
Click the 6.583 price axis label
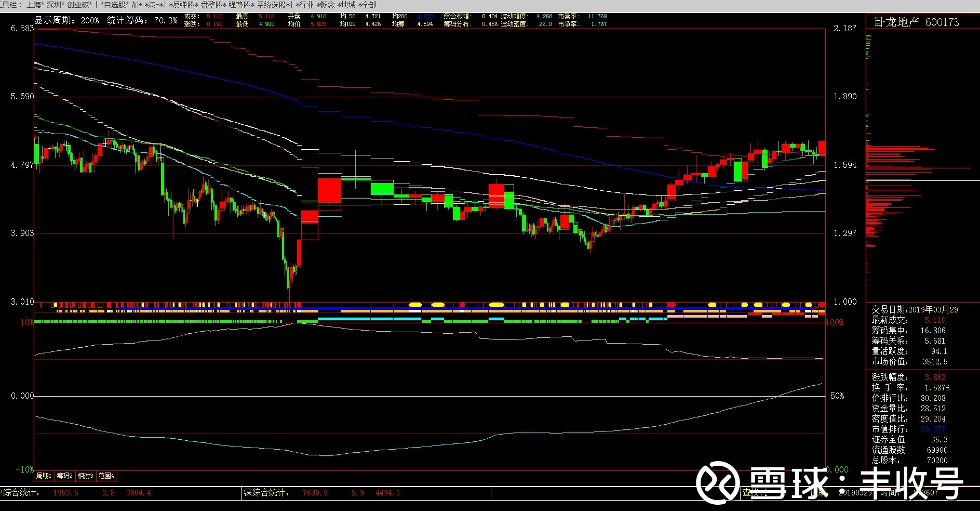click(x=22, y=28)
